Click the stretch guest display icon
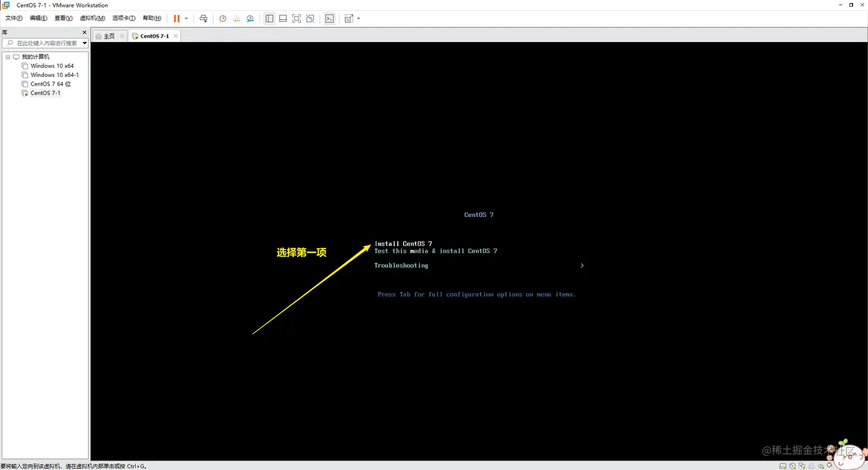Viewport: 868px width, 470px height. point(348,18)
